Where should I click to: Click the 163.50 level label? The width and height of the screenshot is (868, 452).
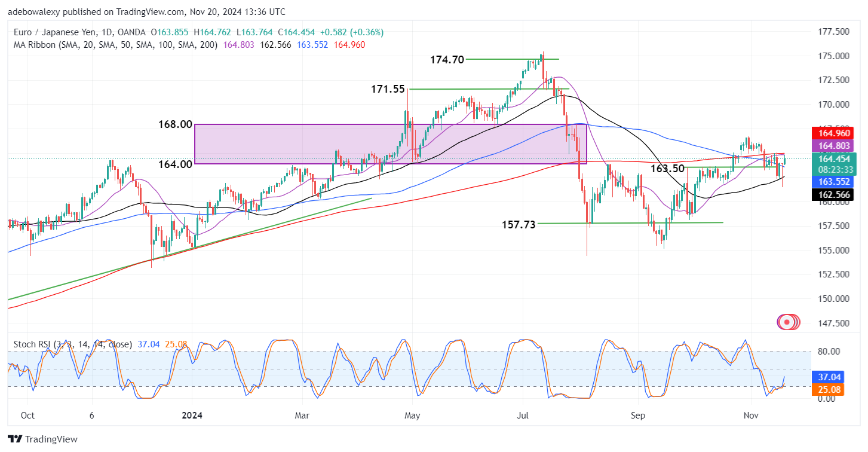click(x=667, y=169)
